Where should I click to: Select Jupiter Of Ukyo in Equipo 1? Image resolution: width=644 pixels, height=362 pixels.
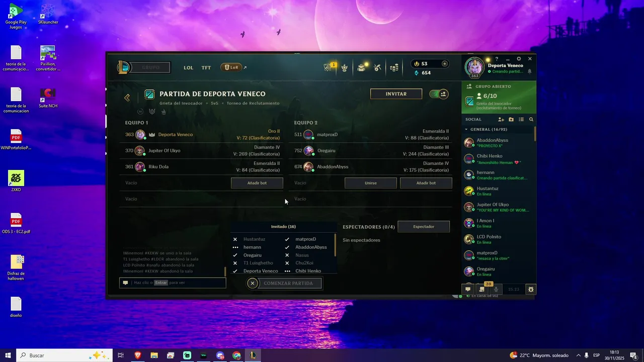click(x=202, y=151)
